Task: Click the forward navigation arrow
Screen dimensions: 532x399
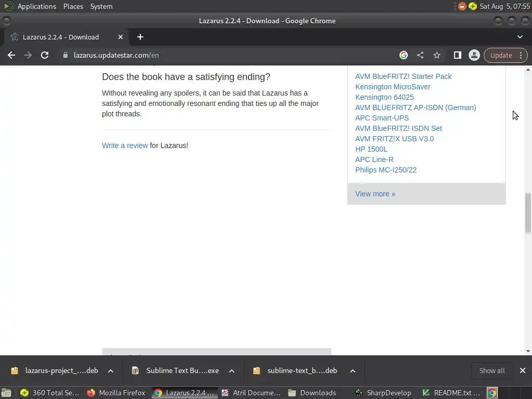Action: pyautogui.click(x=28, y=55)
